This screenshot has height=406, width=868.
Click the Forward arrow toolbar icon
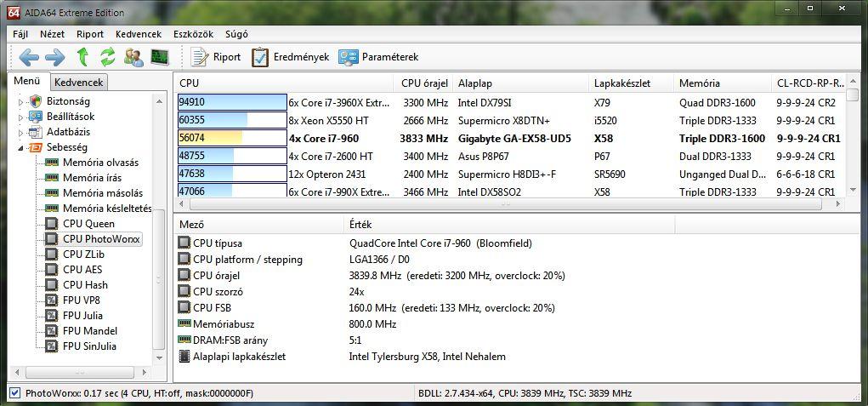(x=54, y=57)
